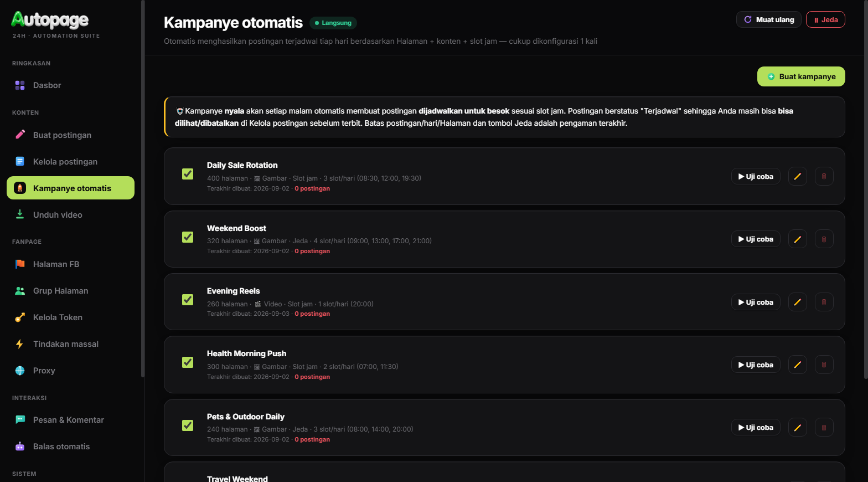Image resolution: width=868 pixels, height=482 pixels.
Task: Run Uji coba for Evening Reels
Action: tap(756, 302)
